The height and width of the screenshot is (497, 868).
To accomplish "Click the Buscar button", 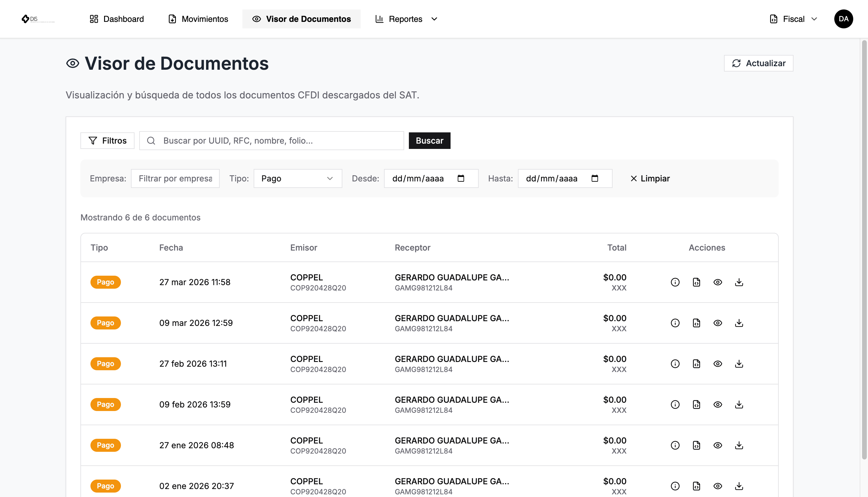I will (429, 141).
